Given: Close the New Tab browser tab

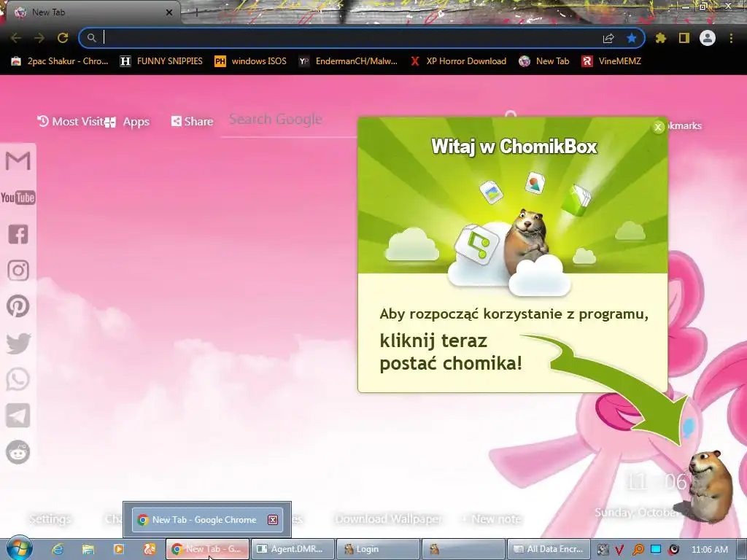Looking at the screenshot, I should (x=169, y=12).
